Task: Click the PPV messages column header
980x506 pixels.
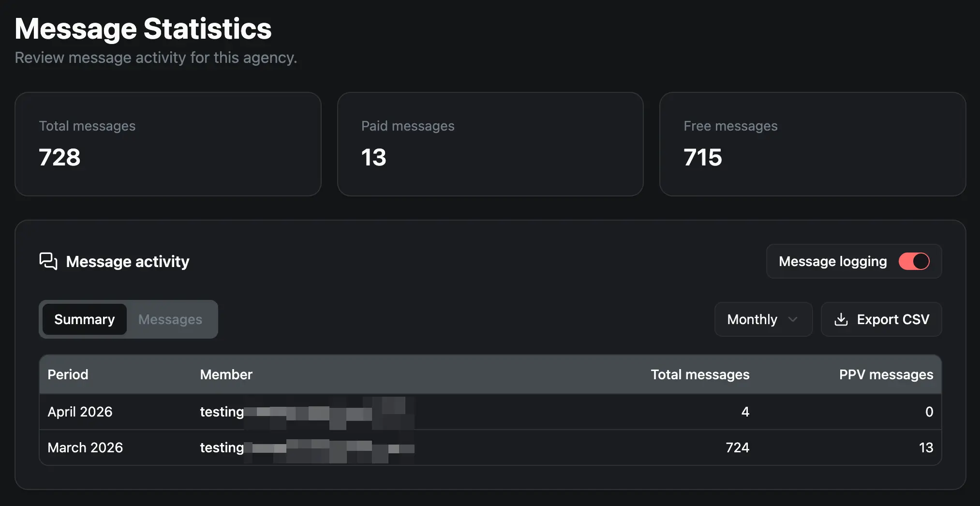Action: tap(886, 374)
